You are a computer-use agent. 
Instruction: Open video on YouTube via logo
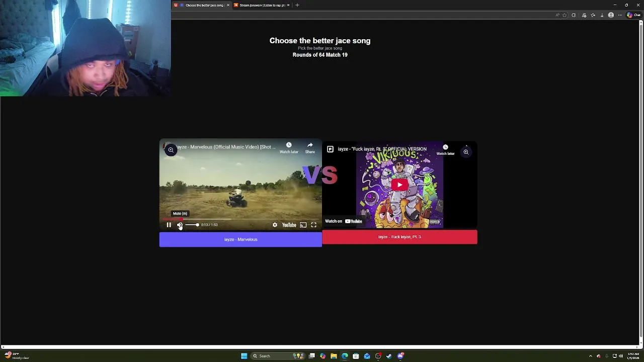pyautogui.click(x=289, y=225)
